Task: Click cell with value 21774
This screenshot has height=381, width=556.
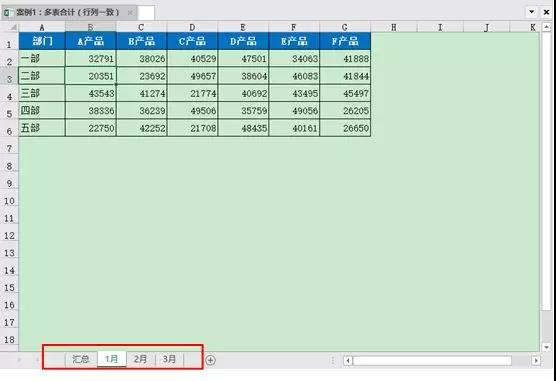Action: pos(192,93)
